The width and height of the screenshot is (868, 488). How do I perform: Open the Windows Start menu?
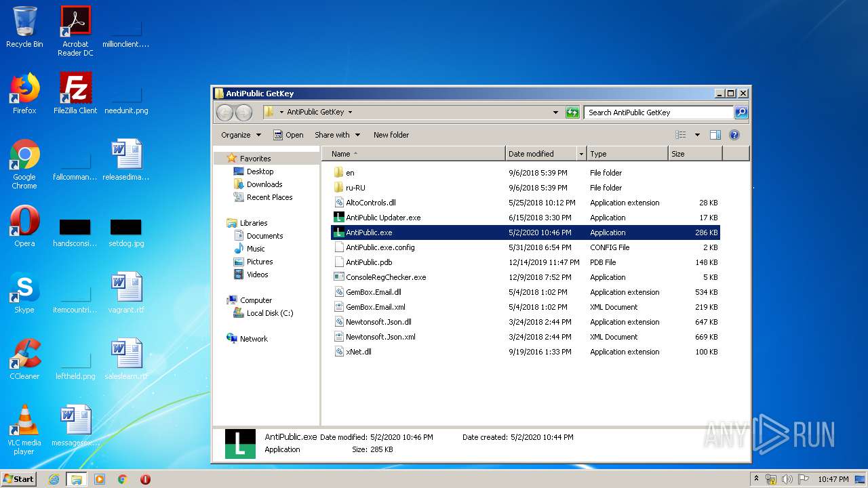point(19,479)
